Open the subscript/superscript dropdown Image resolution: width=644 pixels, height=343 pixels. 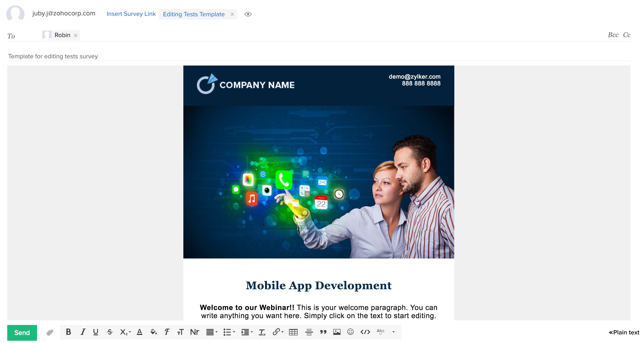tap(125, 332)
